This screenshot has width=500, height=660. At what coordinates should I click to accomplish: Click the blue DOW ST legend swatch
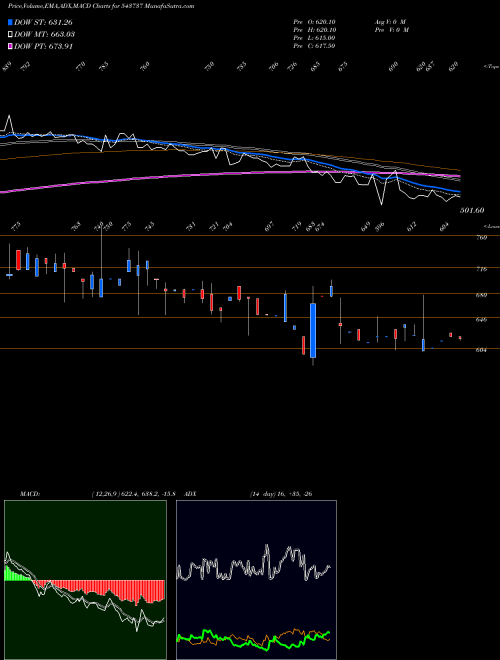(x=11, y=22)
